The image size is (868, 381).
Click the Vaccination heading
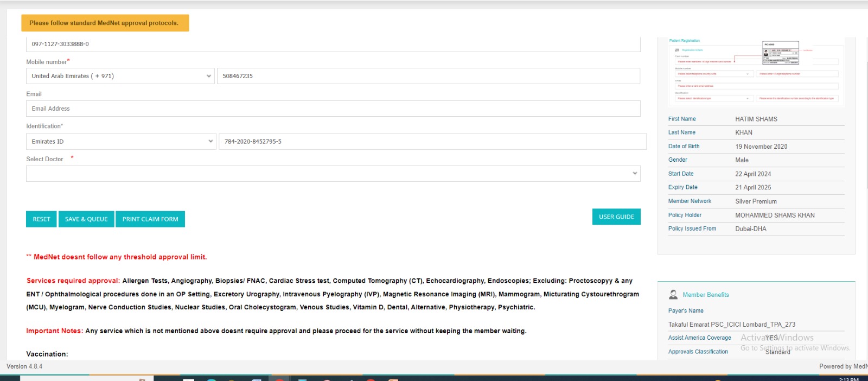[47, 354]
